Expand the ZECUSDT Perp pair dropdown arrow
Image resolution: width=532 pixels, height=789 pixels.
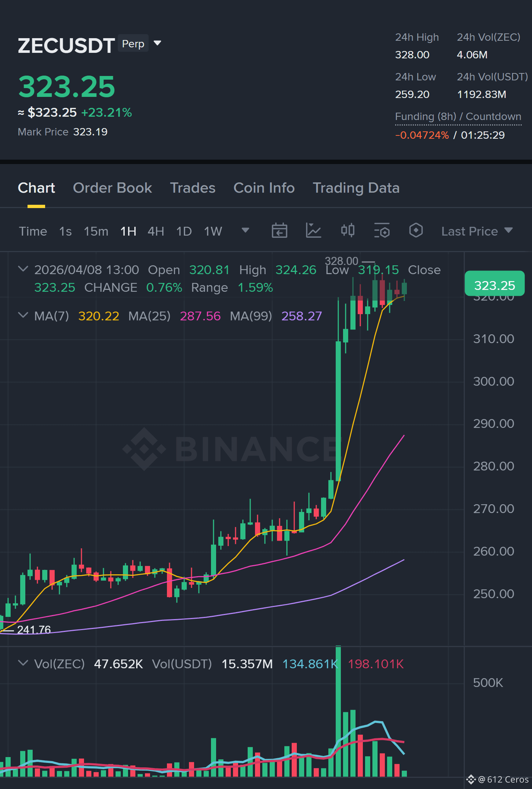point(157,43)
